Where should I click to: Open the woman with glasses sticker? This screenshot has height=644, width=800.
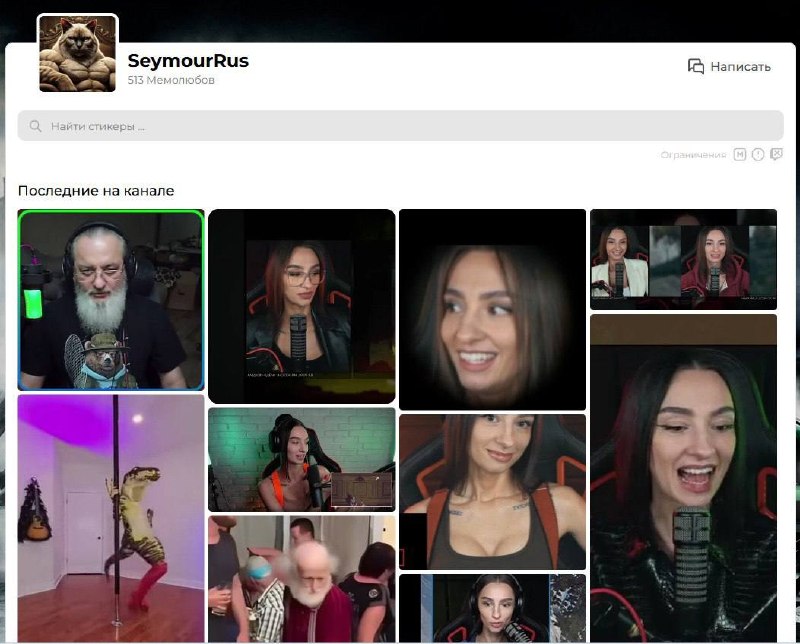click(302, 306)
